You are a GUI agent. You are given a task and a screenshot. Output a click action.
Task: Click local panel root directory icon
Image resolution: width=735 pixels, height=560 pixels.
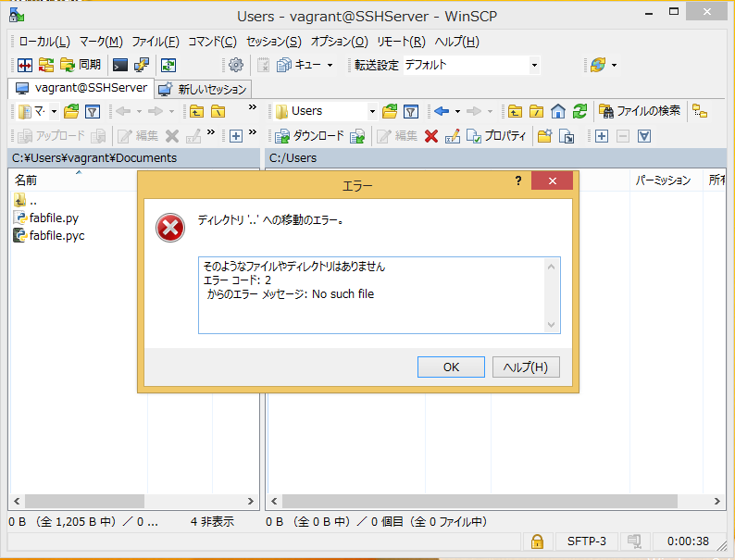218,111
